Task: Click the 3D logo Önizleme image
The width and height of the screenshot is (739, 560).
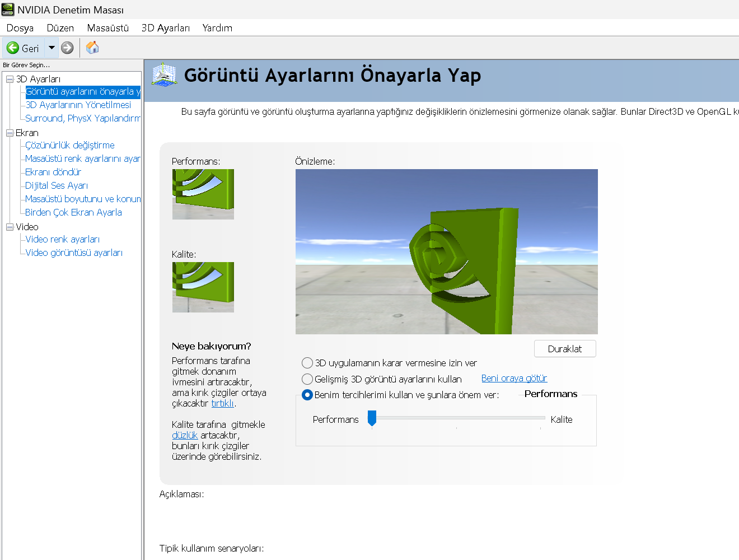Action: [x=447, y=251]
